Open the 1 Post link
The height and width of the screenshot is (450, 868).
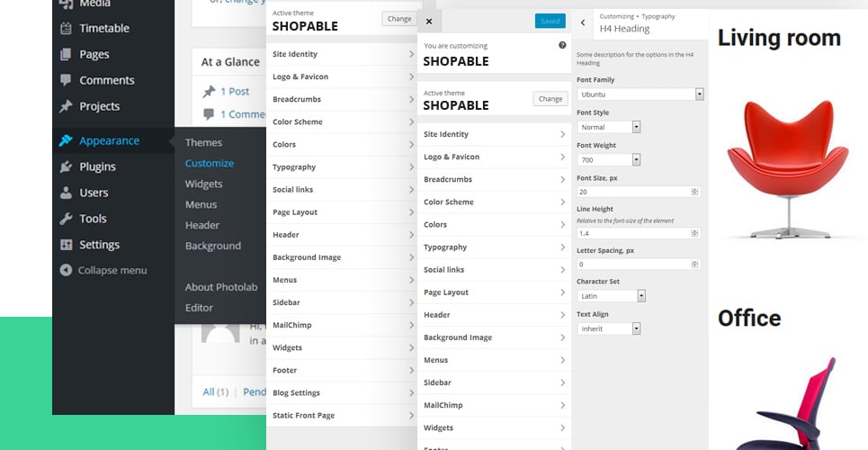235,92
